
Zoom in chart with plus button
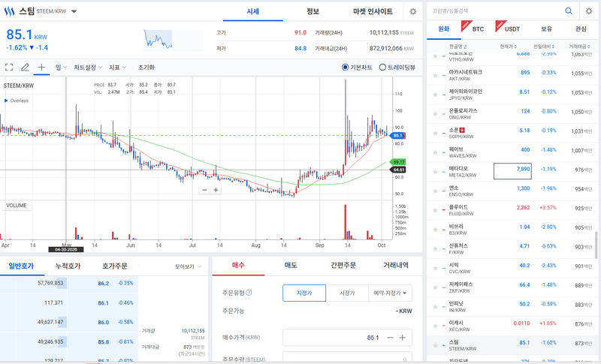(216, 190)
